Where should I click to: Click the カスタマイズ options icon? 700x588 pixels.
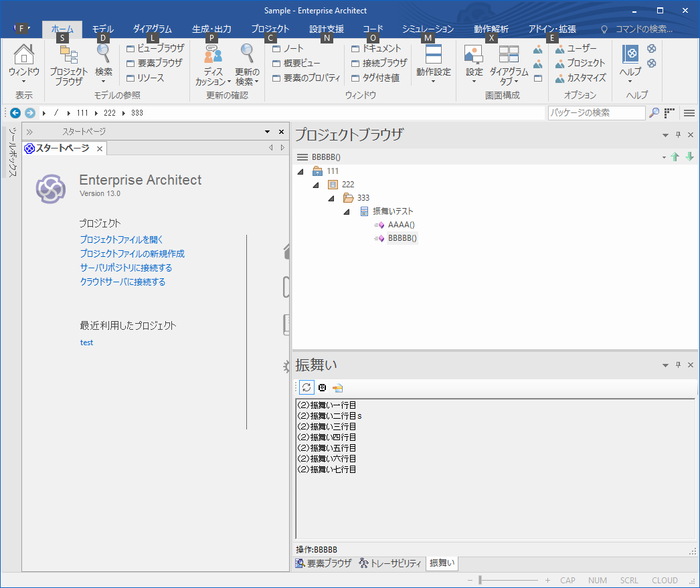click(x=580, y=78)
